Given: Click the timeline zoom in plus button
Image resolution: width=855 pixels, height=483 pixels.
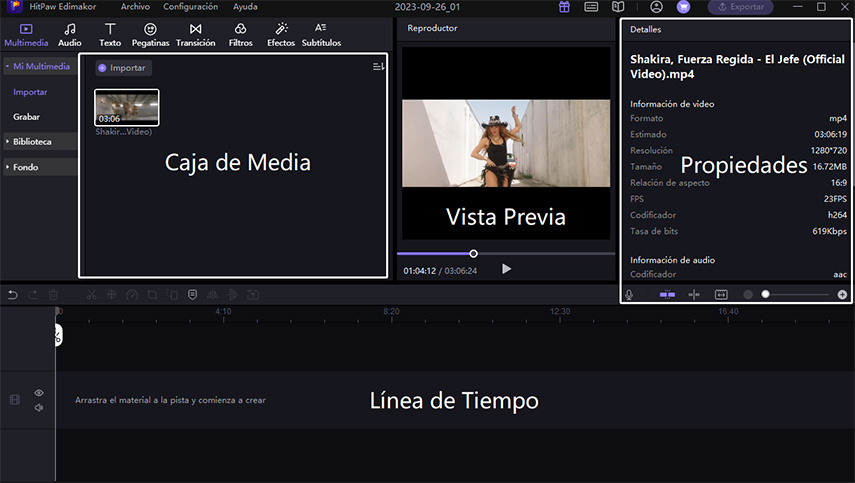Looking at the screenshot, I should [842, 294].
